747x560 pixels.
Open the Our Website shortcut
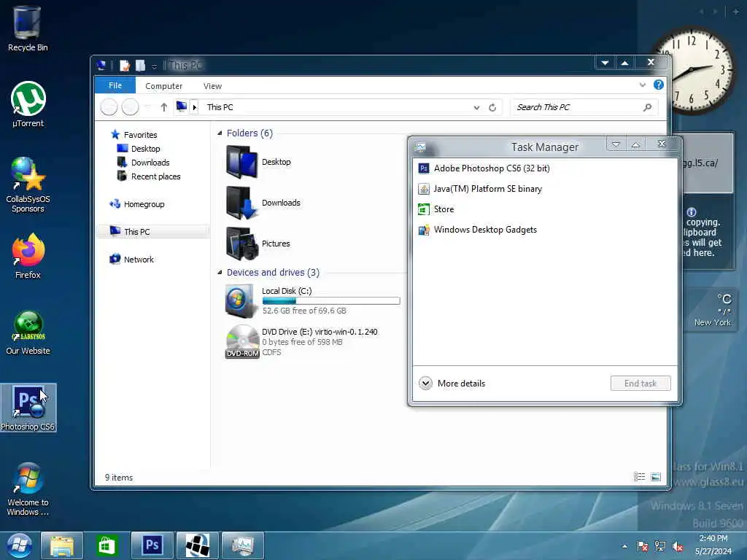click(28, 332)
